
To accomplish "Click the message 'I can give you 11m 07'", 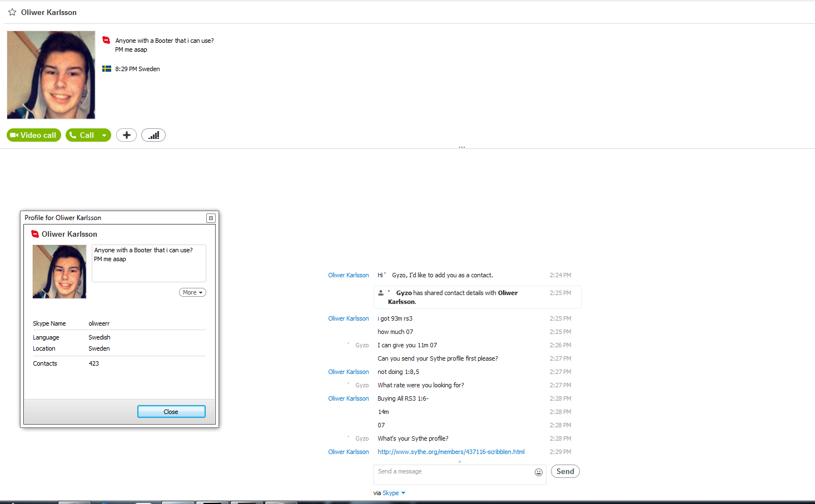I will point(407,345).
